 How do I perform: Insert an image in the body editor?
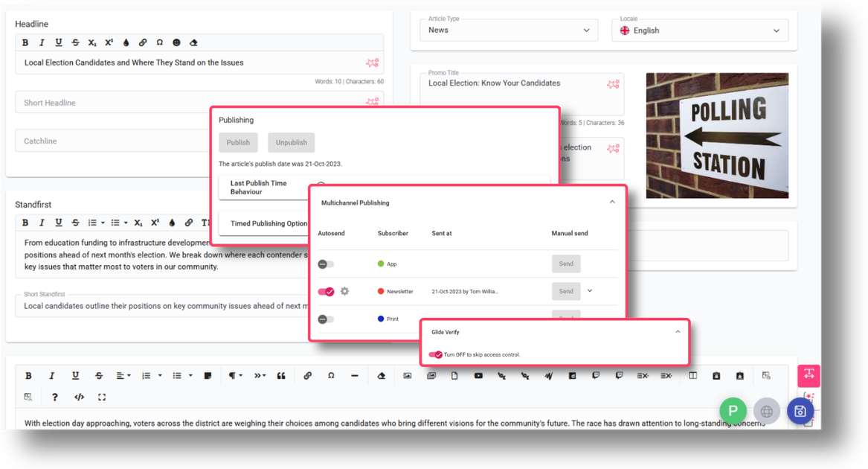click(x=408, y=375)
